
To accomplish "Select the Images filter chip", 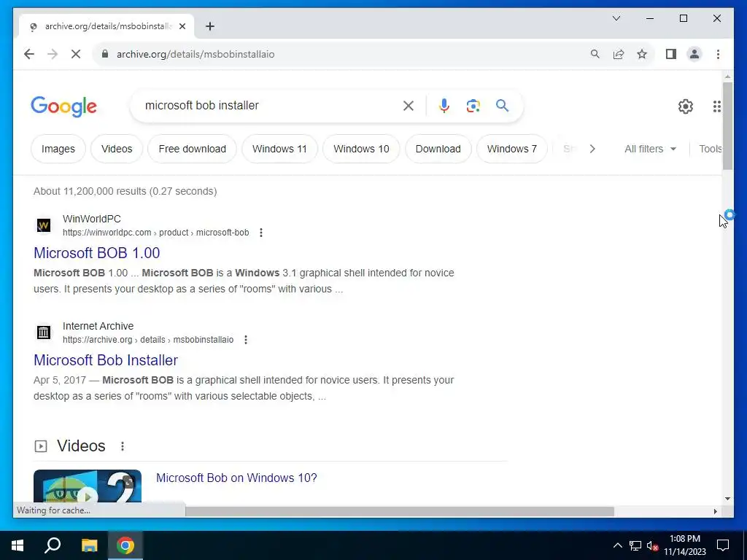I will pyautogui.click(x=58, y=149).
